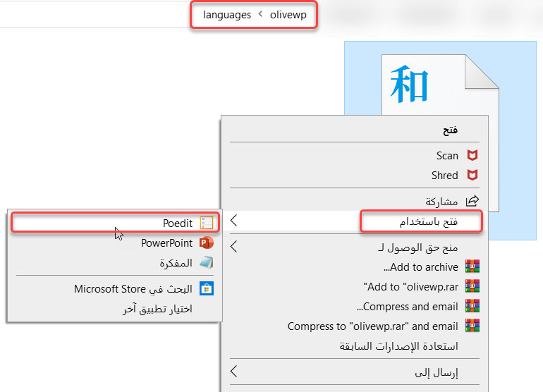Click the PowerPoint app icon
This screenshot has width=543, height=392.
click(206, 243)
